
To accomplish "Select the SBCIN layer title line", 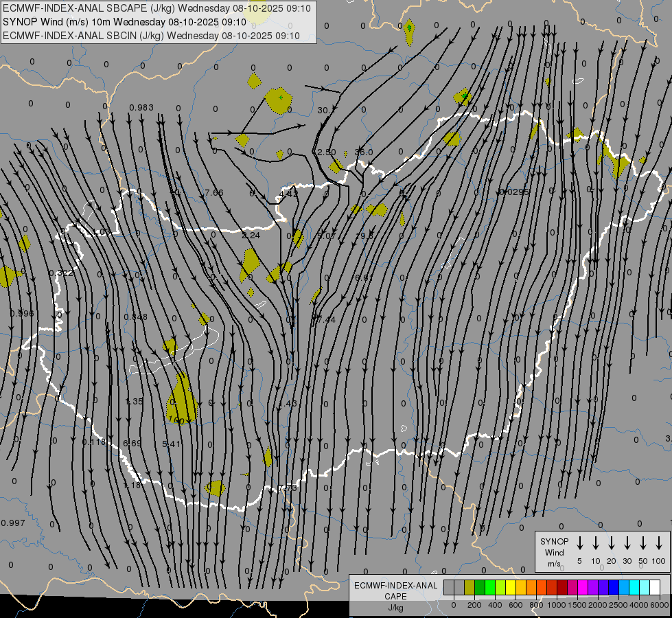I will click(x=151, y=36).
